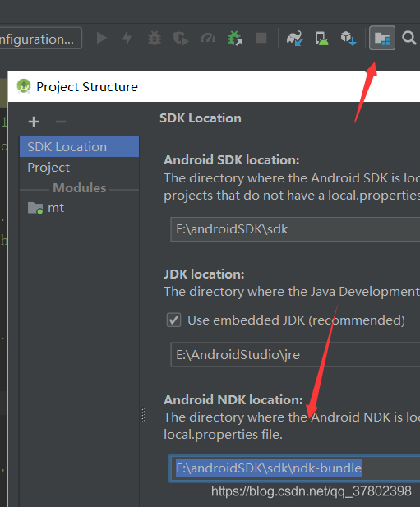Click the Android NDK location field
Screen dimensions: 420x507
[294, 468]
